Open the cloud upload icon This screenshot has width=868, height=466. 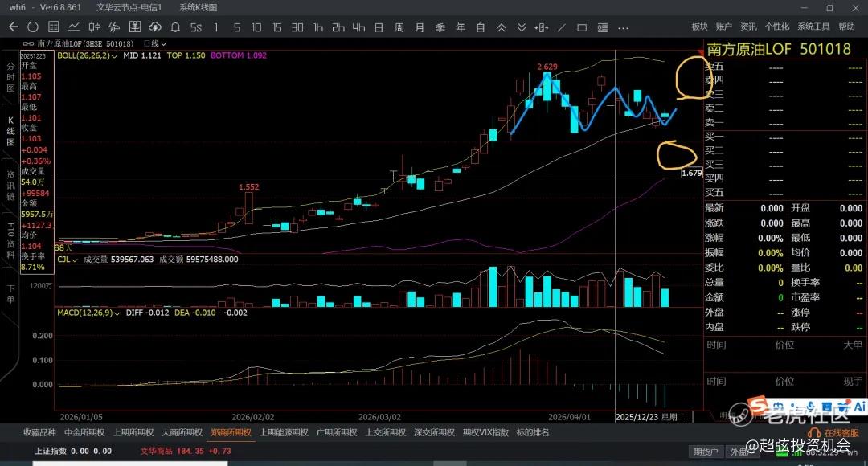click(155, 27)
